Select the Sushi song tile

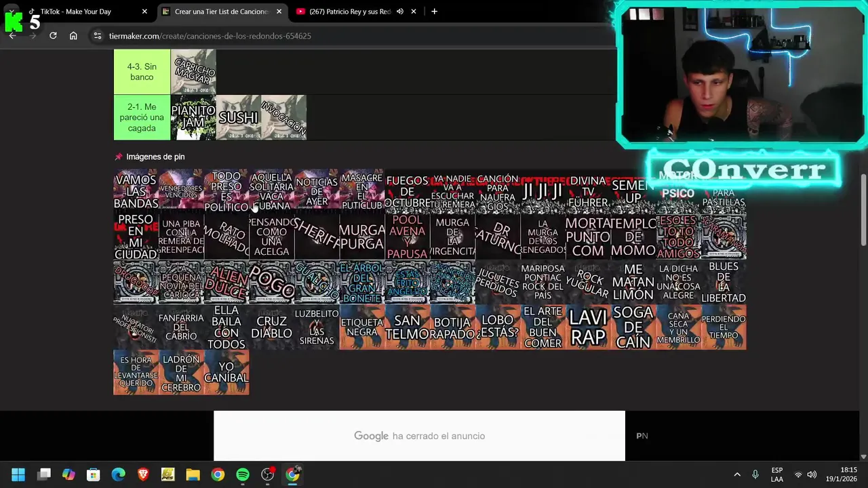pos(238,117)
